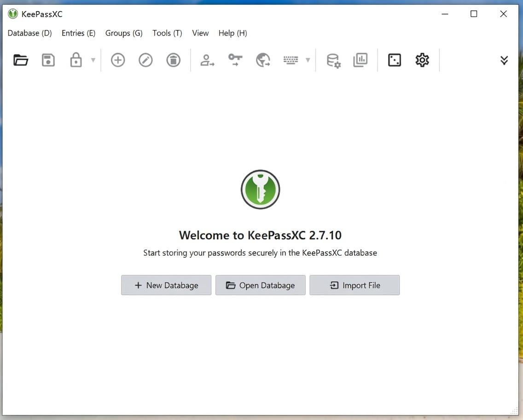This screenshot has width=523, height=420.
Task: Expand the dropdown arrow beside Lock icon
Action: [93, 60]
